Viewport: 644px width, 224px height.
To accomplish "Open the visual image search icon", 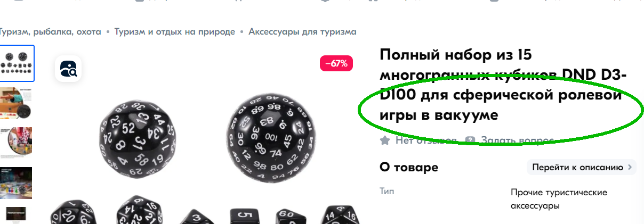I will [x=68, y=69].
